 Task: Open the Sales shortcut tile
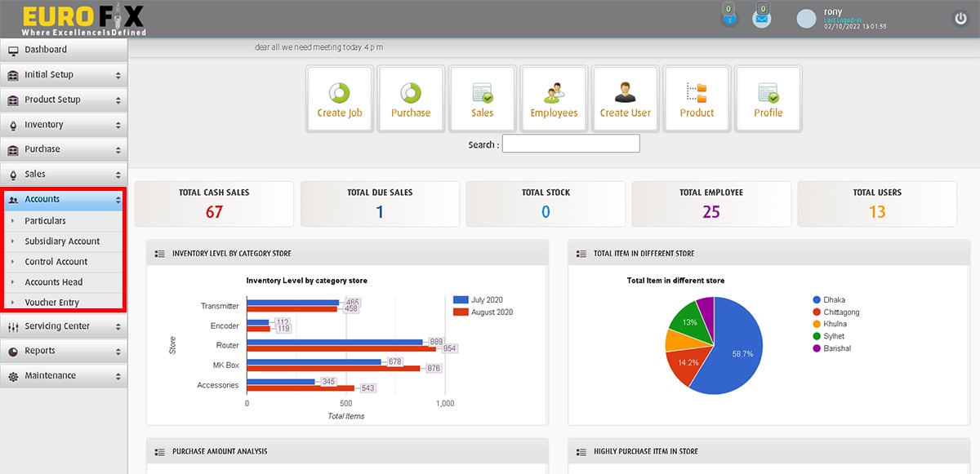pyautogui.click(x=482, y=99)
